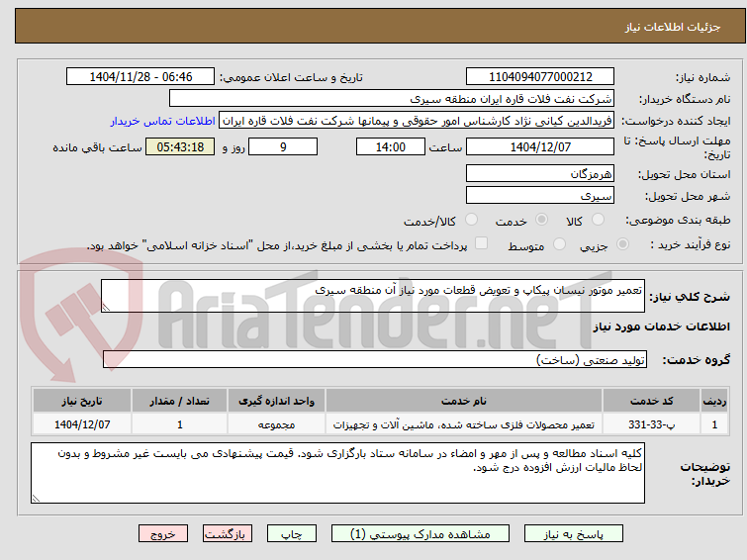Select the کالا radio button
Viewport: 747px width, 560px height.
tap(598, 220)
